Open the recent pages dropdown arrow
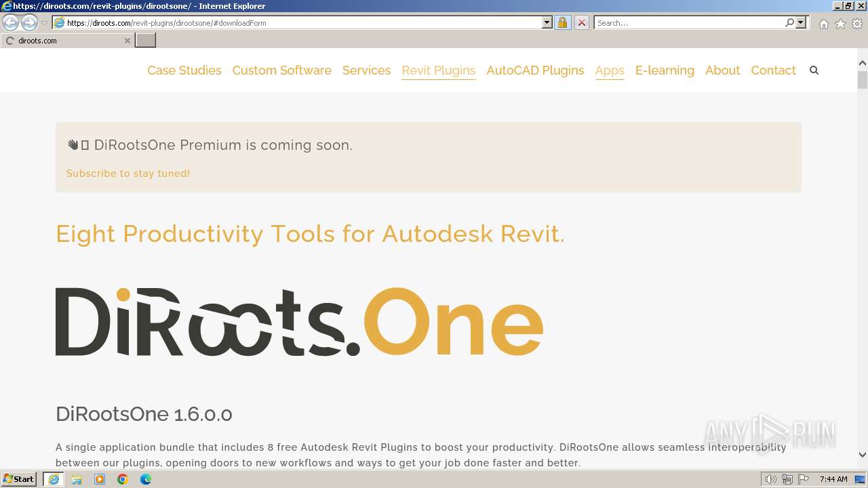 point(44,23)
